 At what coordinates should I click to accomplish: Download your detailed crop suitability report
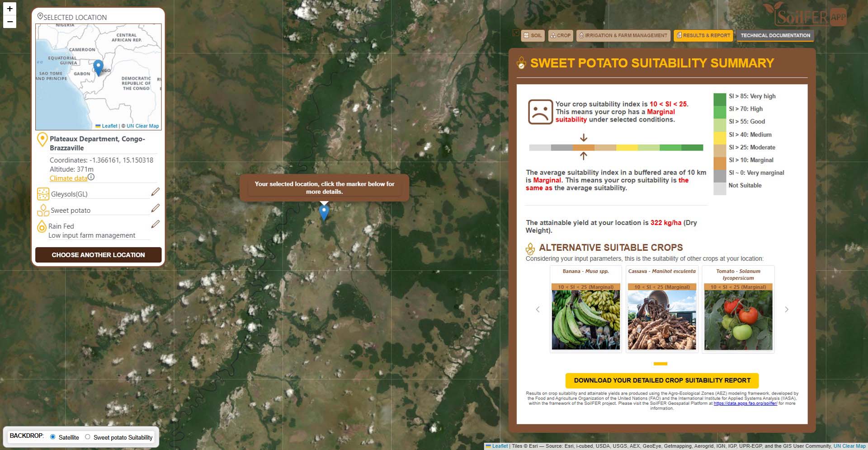click(662, 380)
